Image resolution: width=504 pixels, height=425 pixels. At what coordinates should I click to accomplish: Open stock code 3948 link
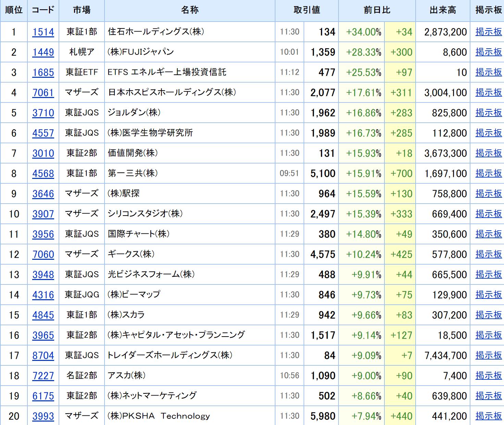point(43,275)
